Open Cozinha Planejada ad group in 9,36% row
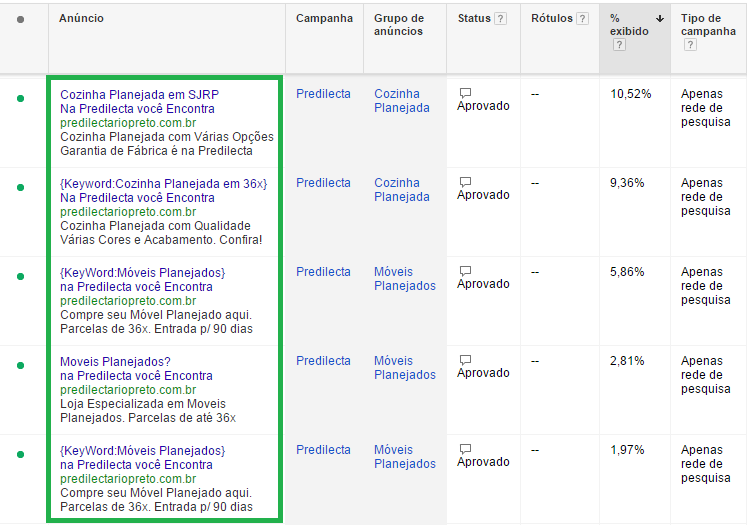Viewport: 747px width, 525px height. pos(402,190)
